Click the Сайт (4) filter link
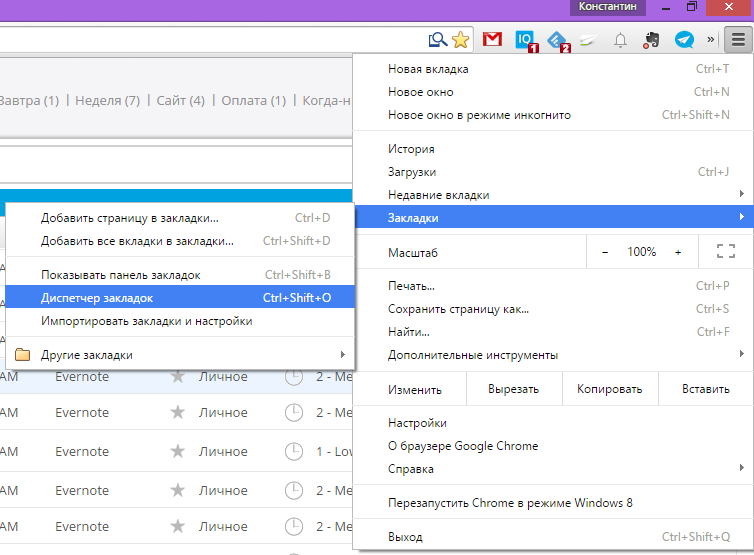 [x=181, y=101]
